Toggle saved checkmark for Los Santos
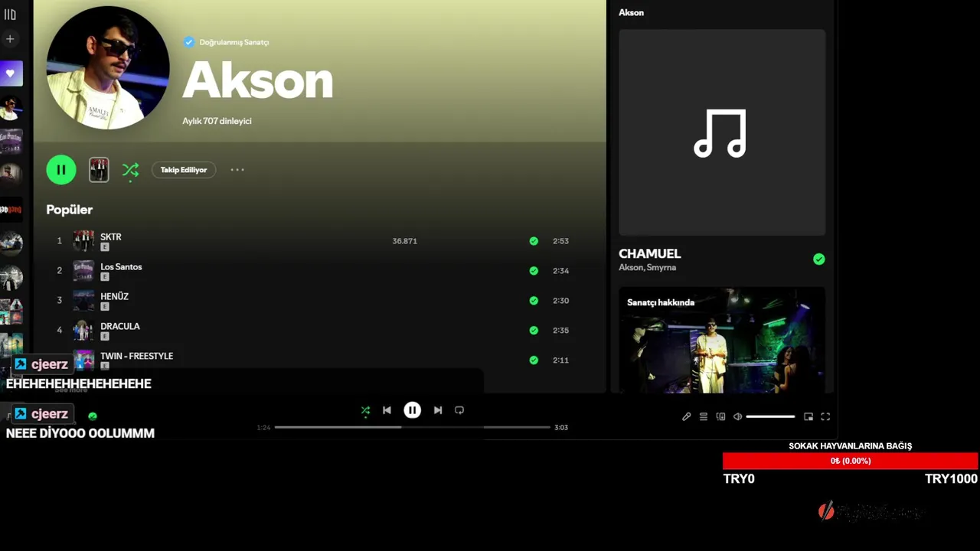 tap(534, 271)
